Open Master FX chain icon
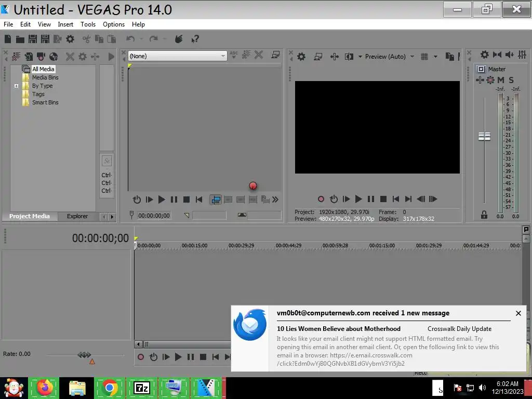The height and width of the screenshot is (399, 532). pyautogui.click(x=480, y=80)
